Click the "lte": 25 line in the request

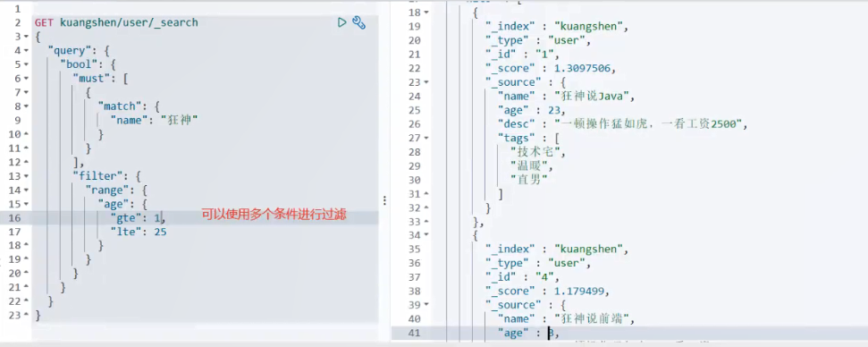click(x=139, y=232)
